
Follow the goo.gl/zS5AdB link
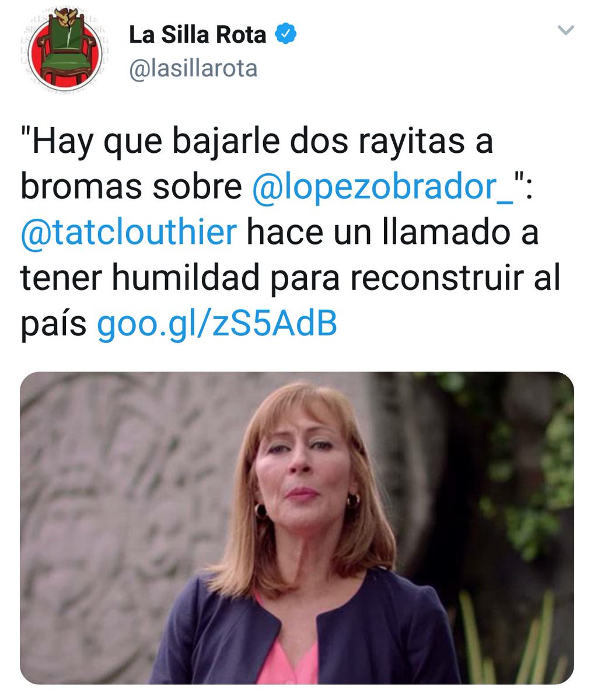click(217, 324)
